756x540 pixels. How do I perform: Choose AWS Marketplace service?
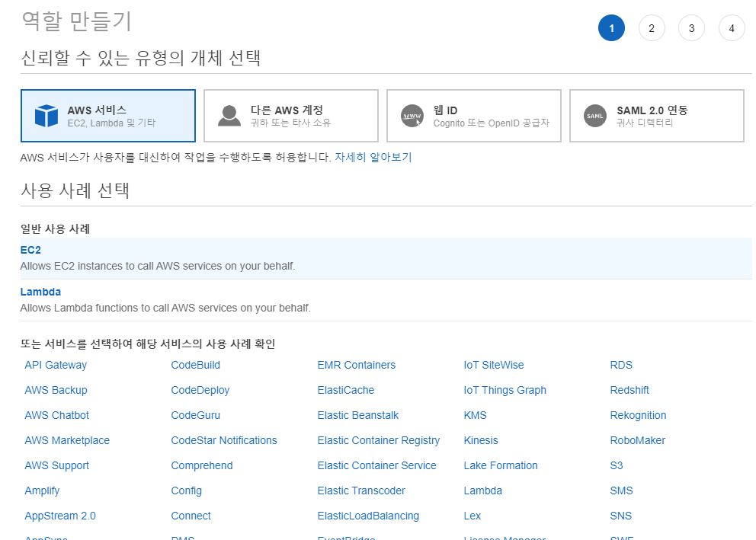coord(67,440)
